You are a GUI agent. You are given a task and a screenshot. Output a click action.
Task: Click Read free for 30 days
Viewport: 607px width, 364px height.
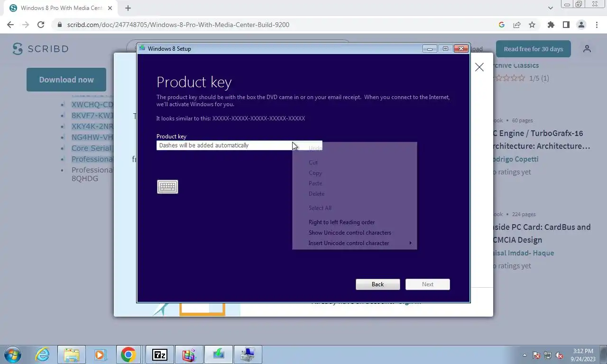[x=533, y=49]
